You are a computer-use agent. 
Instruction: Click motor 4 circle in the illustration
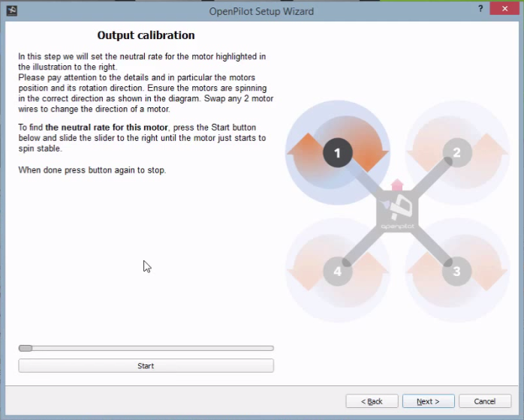[337, 271]
